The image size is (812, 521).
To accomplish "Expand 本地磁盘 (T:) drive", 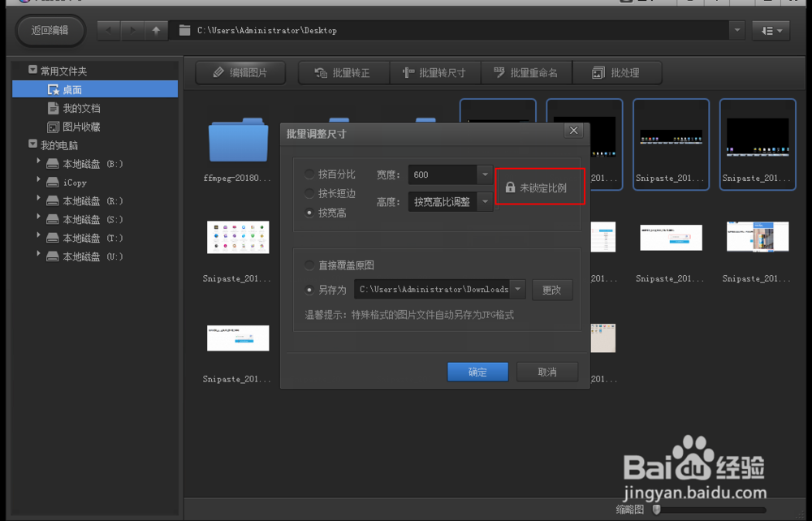I will pyautogui.click(x=38, y=236).
